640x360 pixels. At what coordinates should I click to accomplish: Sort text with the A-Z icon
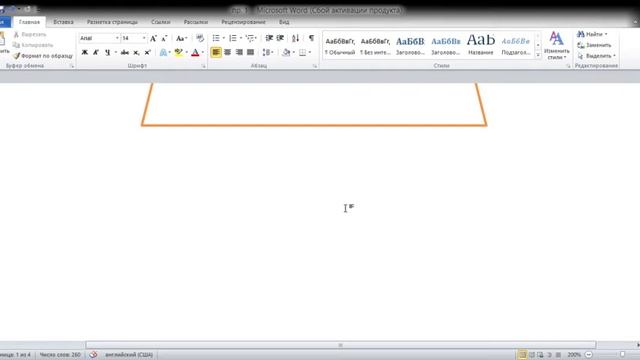click(296, 38)
